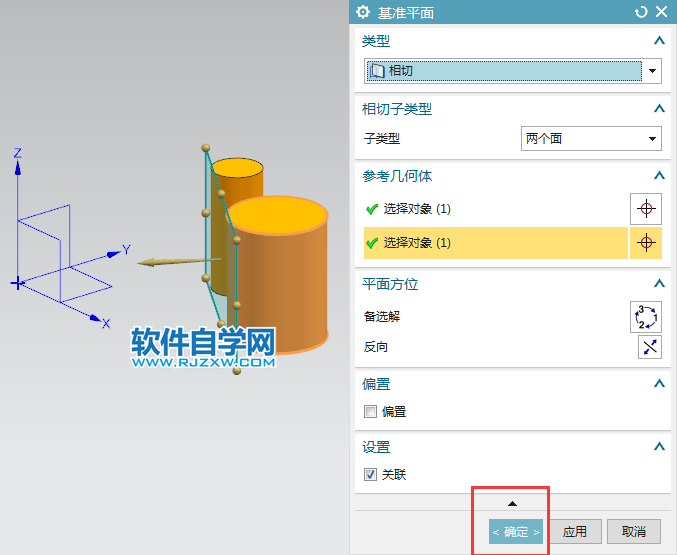Click the X axis arrow of datum CSYS
Screen dimensions: 677x555
tap(96, 319)
